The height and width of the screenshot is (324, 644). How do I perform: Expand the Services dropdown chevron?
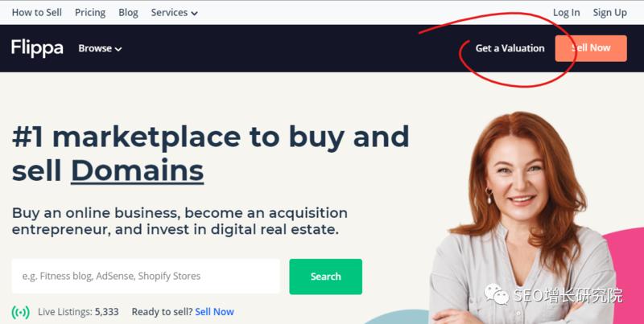click(x=194, y=14)
